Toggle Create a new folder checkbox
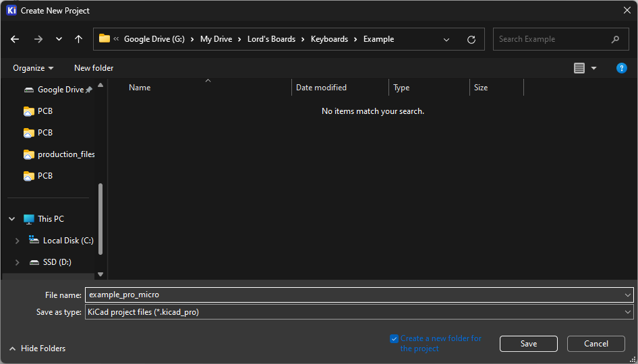638x364 pixels. click(x=395, y=339)
